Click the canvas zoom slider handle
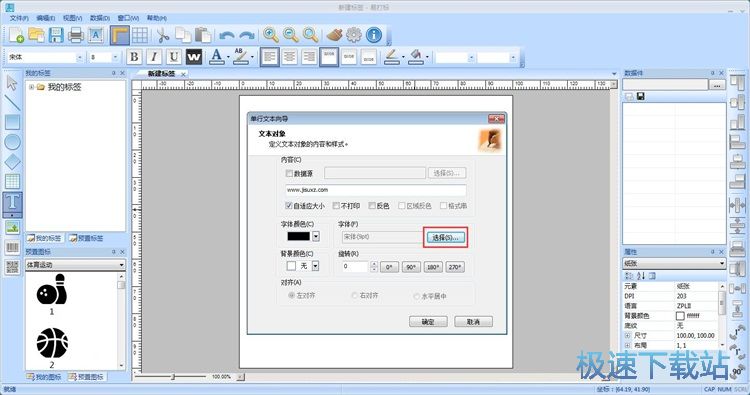The width and height of the screenshot is (750, 395). 173,377
